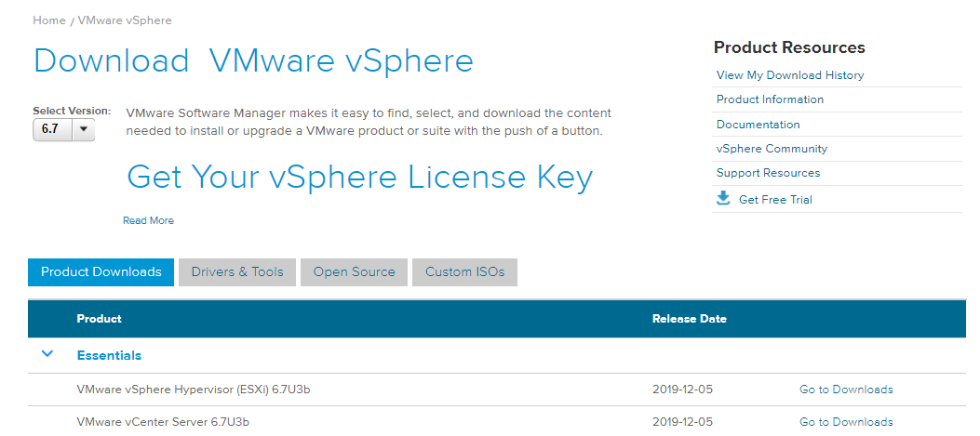Visit the vSphere Community link
980x436 pixels.
(772, 149)
